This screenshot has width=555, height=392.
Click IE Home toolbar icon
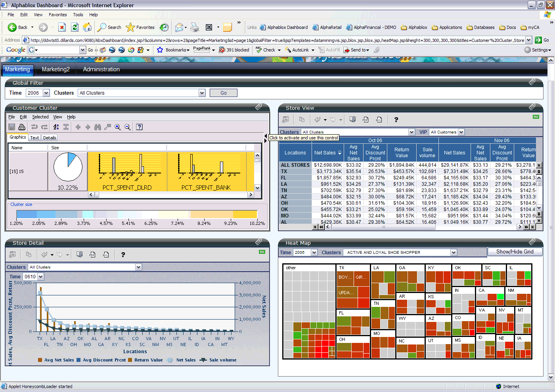(x=87, y=27)
